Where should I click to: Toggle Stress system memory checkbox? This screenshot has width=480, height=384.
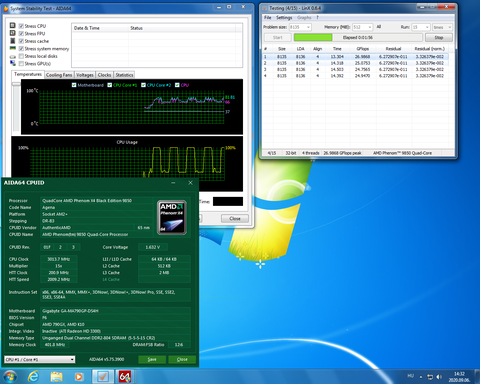click(21, 49)
